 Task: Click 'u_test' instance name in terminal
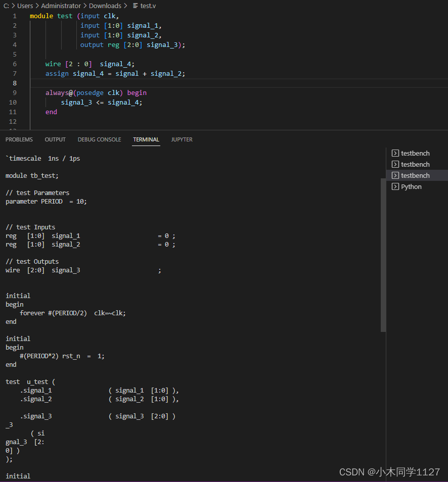(37, 382)
